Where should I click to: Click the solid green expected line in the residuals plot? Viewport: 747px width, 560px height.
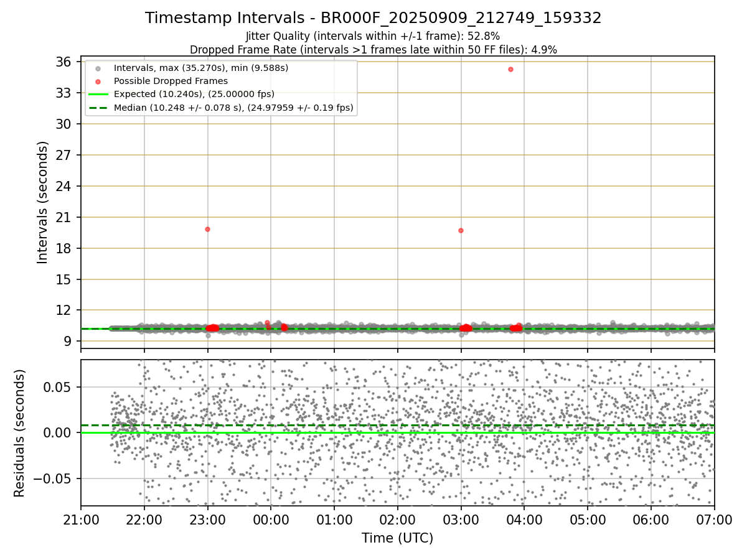click(x=398, y=432)
